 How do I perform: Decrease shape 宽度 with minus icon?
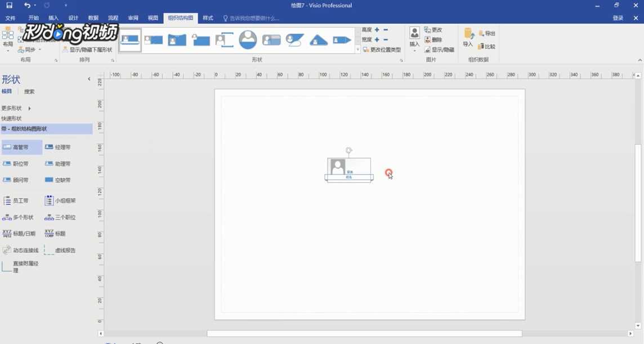tap(386, 39)
